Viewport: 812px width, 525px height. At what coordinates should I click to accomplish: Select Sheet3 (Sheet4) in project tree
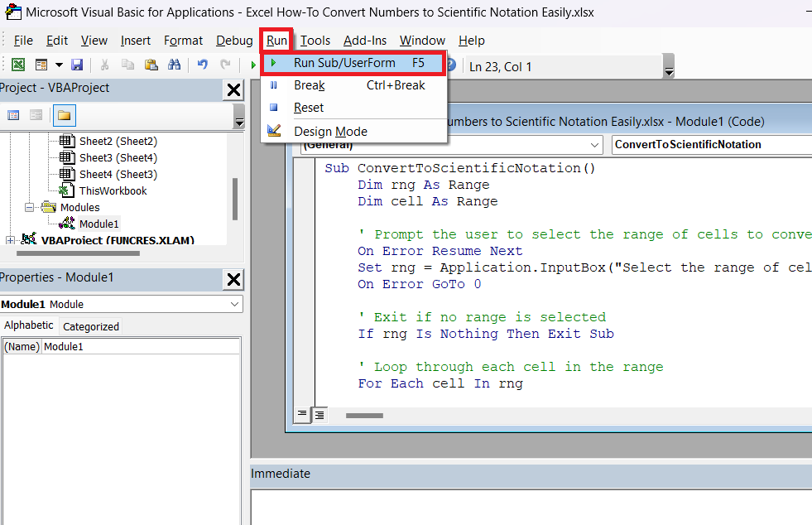coord(118,157)
